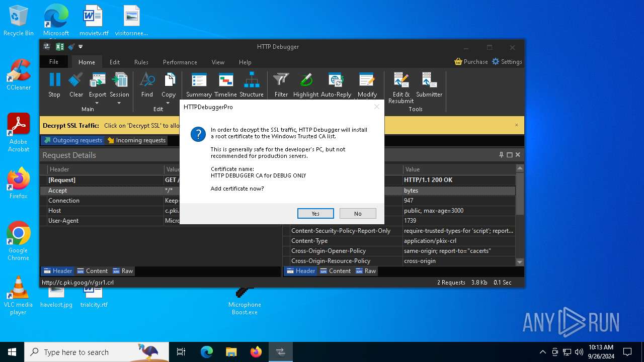This screenshot has width=644, height=362.
Task: Expand the Export dropdown arrow
Action: click(x=97, y=103)
